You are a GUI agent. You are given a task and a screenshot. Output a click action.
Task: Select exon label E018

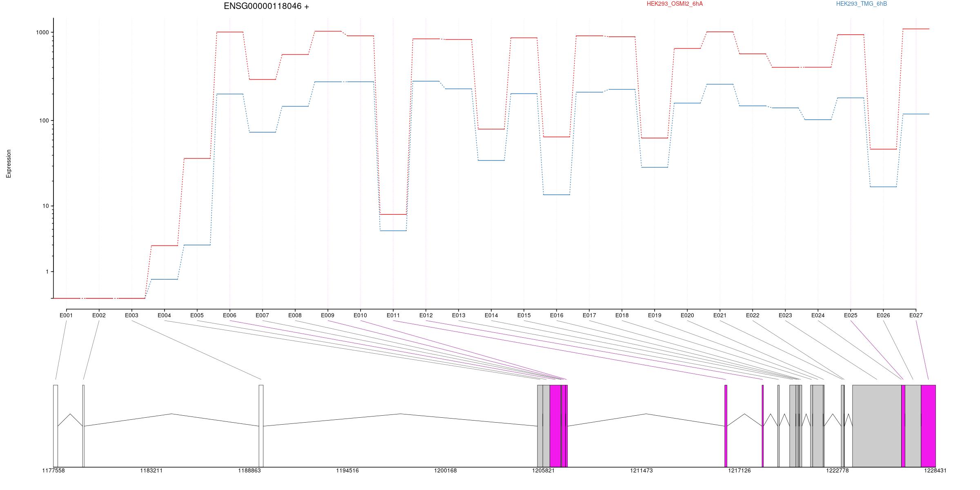point(622,315)
